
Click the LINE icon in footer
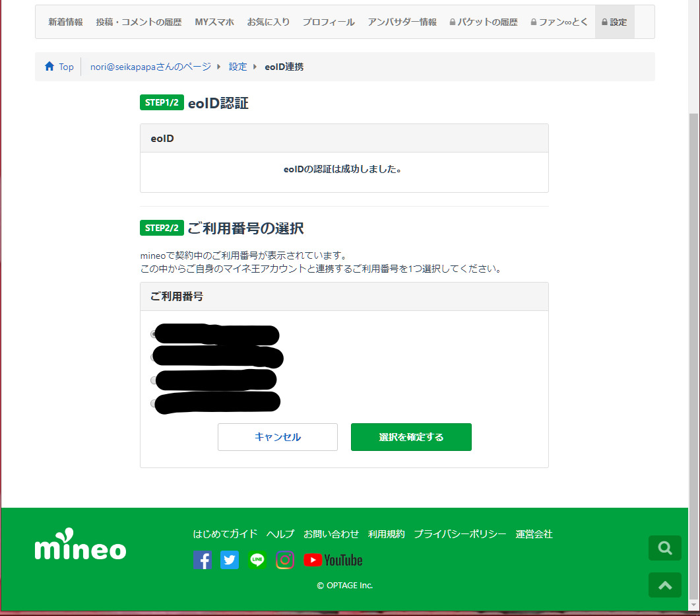(x=257, y=560)
